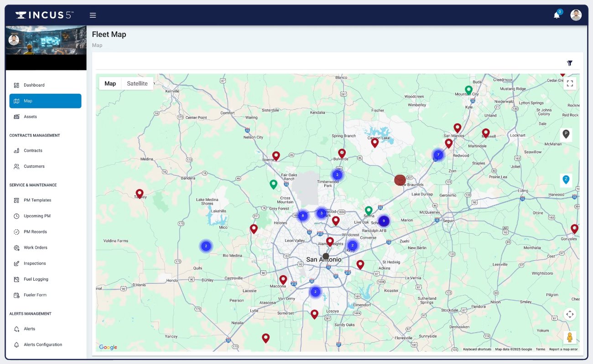The image size is (593, 364).
Task: Open the cluster showing 9 assets near Schertz
Action: [x=384, y=221]
